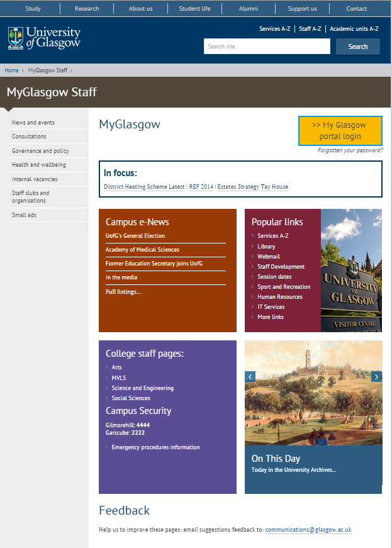Open the Estates Strategy link
The width and height of the screenshot is (392, 548).
point(238,187)
